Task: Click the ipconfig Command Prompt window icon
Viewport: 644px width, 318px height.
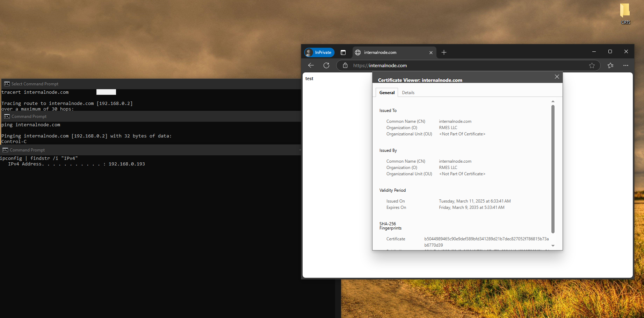Action: [5, 150]
